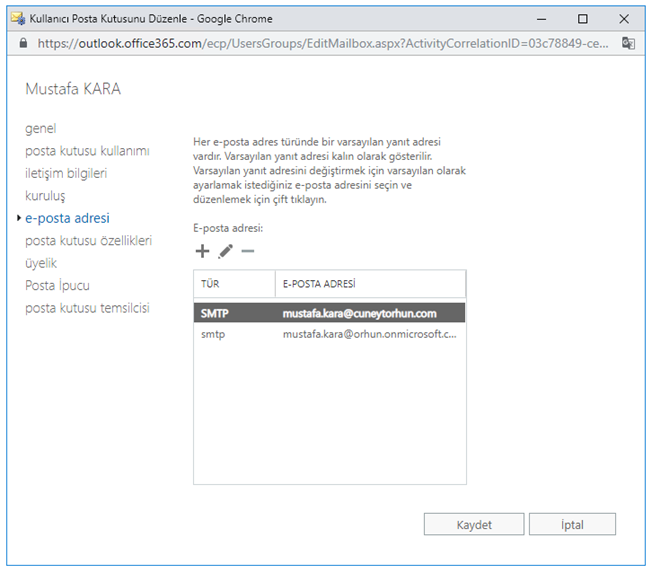Open posta kutusu temsilcisi section

pos(87,308)
